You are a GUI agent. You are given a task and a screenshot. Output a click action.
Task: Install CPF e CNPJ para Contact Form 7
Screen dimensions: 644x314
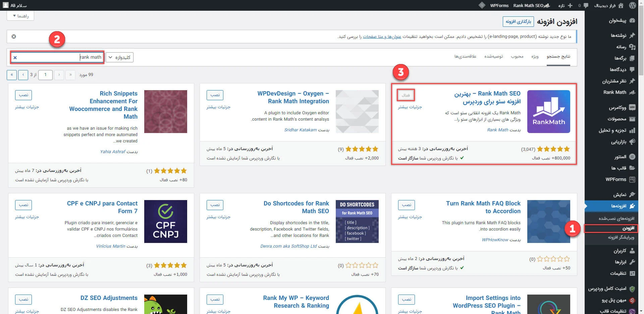[x=23, y=205]
